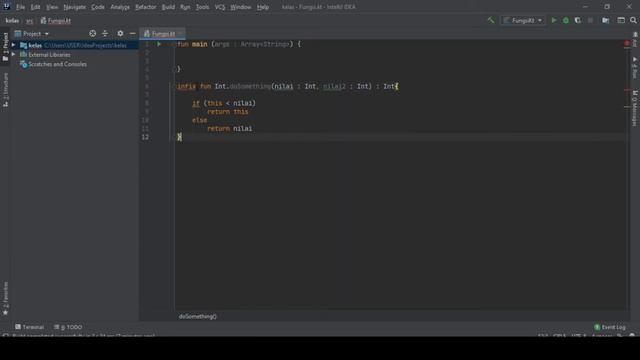The width and height of the screenshot is (640, 360).
Task: Toggle the Project side tool button
Action: point(5,47)
